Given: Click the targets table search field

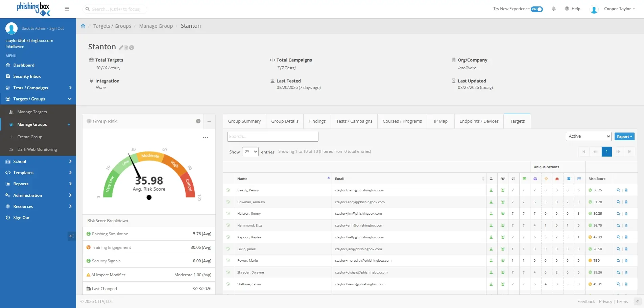Looking at the screenshot, I should point(272,137).
